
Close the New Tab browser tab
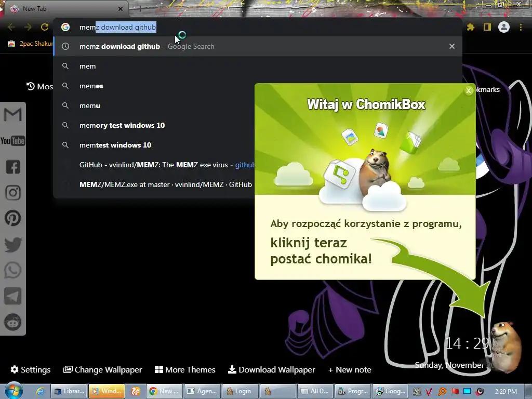pyautogui.click(x=121, y=9)
